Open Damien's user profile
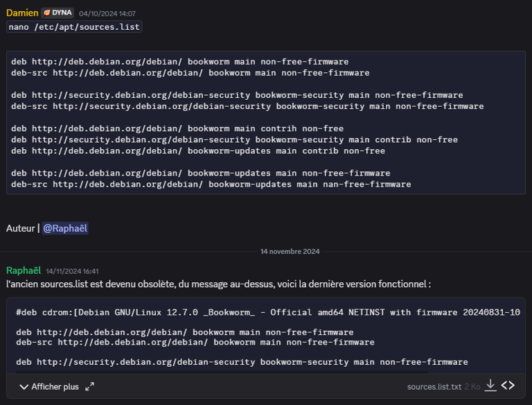 22,12
